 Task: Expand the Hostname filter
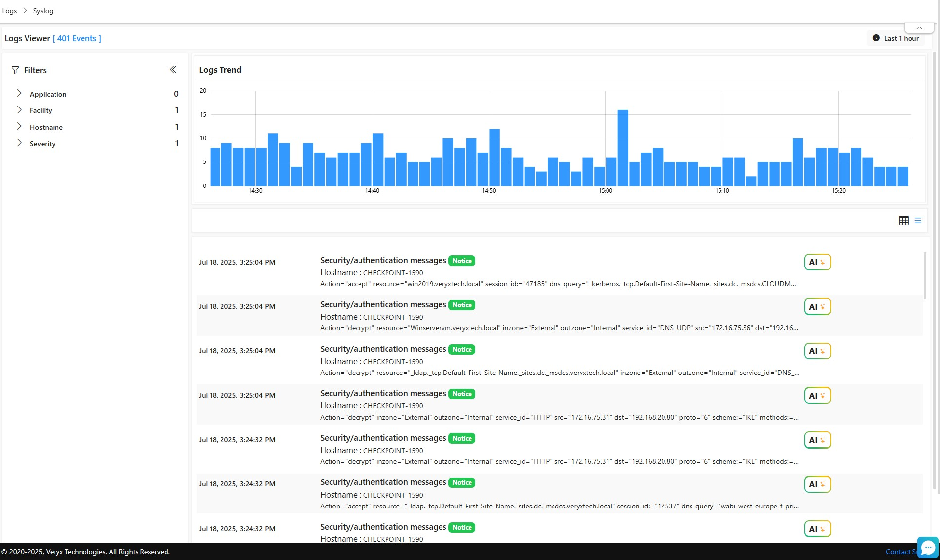(19, 127)
